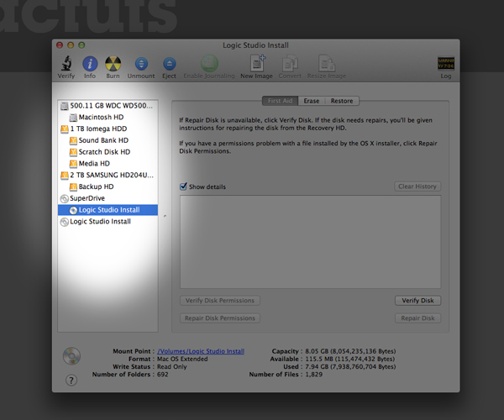This screenshot has width=504, height=420.
Task: Click the sidebar splitter handle dot
Action: [165, 216]
